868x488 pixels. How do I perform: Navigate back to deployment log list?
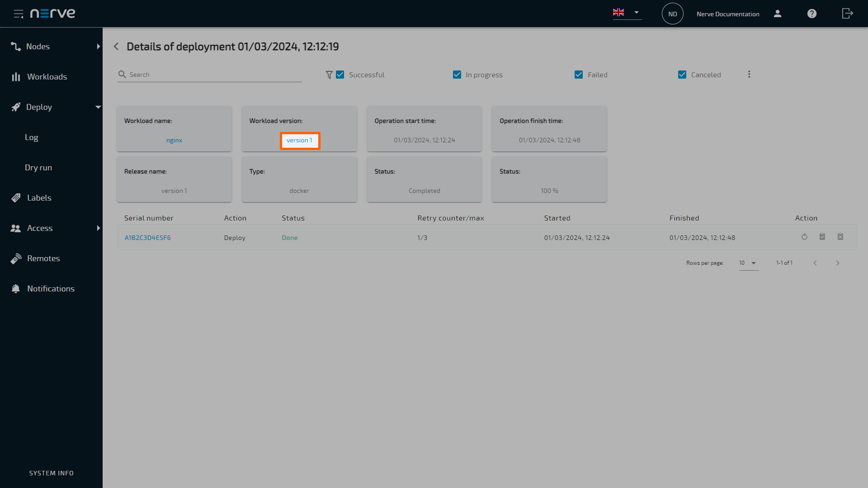[x=116, y=47]
